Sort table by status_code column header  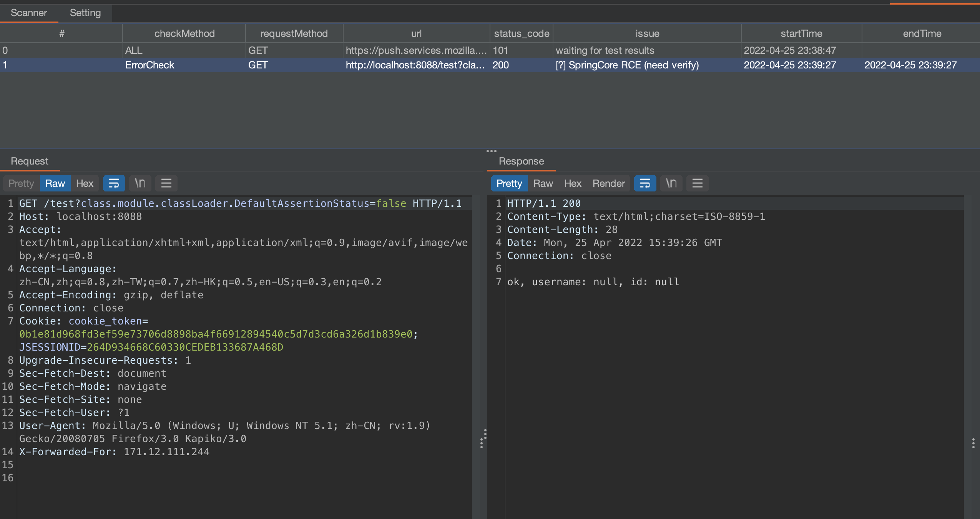(x=521, y=33)
